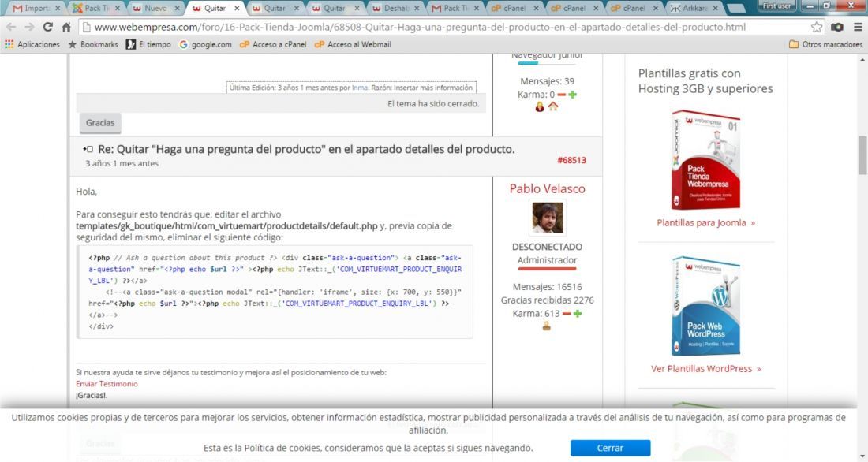The width and height of the screenshot is (868, 462).
Task: Open the Bookmarks star bookmark
Action: click(x=93, y=44)
